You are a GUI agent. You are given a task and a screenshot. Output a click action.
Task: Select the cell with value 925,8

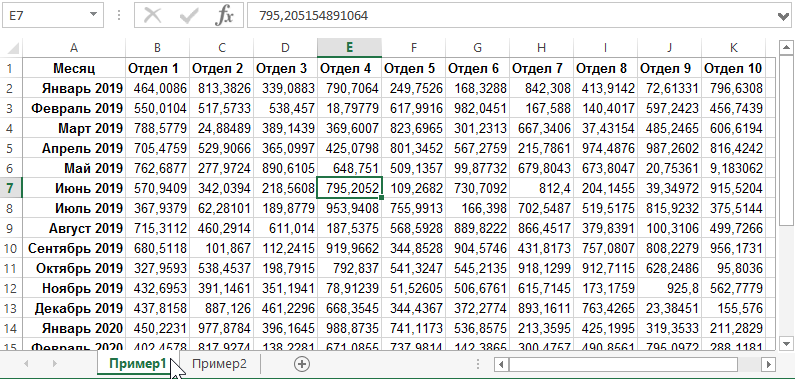click(x=669, y=288)
